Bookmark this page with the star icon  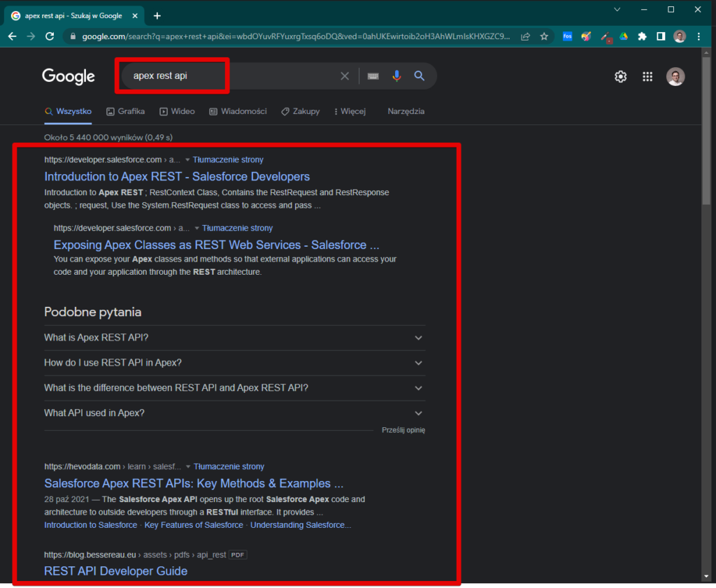tap(544, 36)
